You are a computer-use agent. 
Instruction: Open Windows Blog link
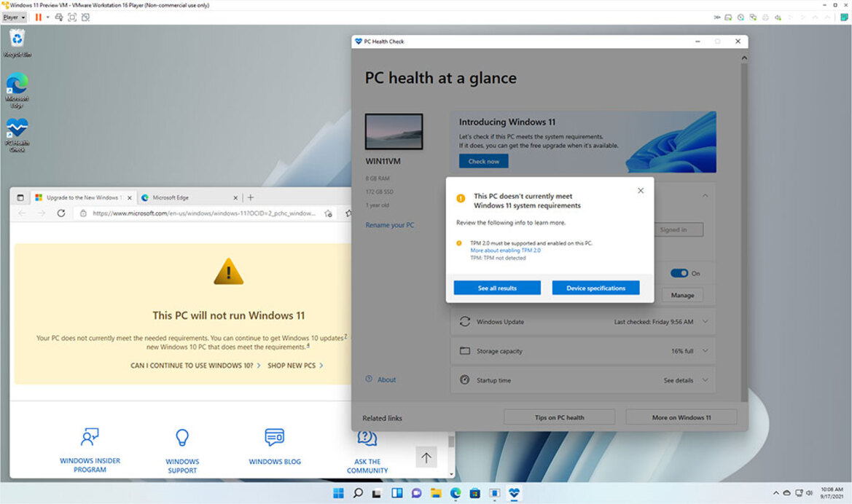[x=274, y=446]
